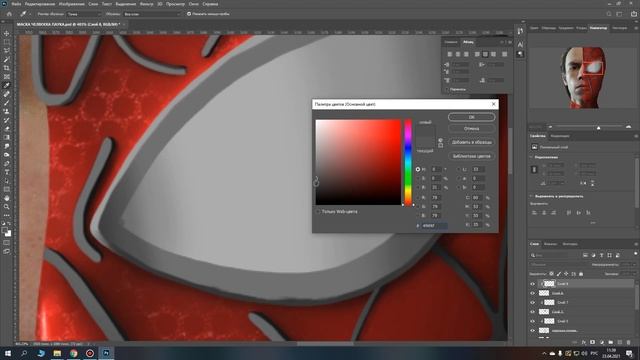This screenshot has width=640, height=360.
Task: Open Chrome from the taskbar
Action: coord(73,353)
